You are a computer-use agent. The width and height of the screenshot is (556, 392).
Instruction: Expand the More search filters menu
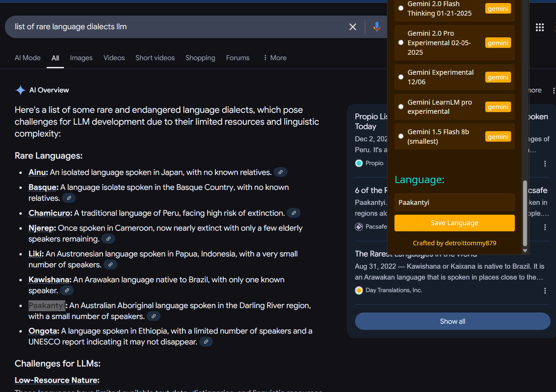click(x=275, y=58)
